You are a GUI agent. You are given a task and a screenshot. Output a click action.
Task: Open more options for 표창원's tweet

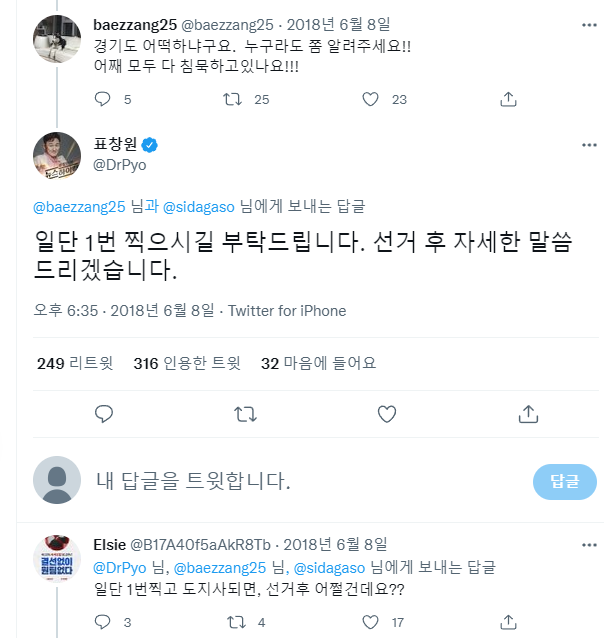(x=583, y=141)
